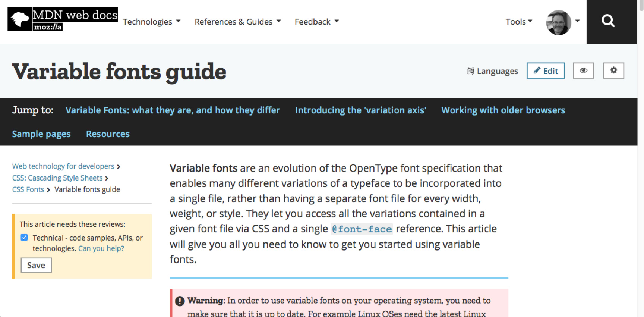Click the warning exclamation icon
The height and width of the screenshot is (317, 644).
tap(180, 301)
